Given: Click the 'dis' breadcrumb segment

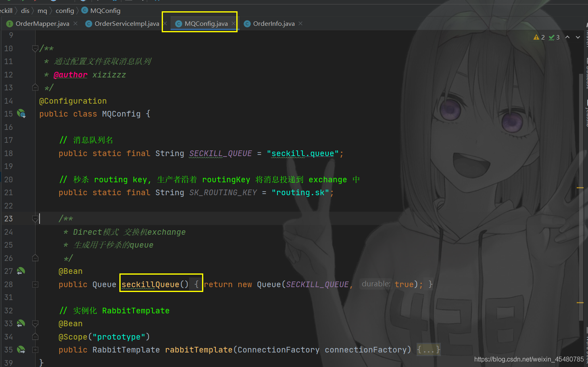Looking at the screenshot, I should coord(25,10).
